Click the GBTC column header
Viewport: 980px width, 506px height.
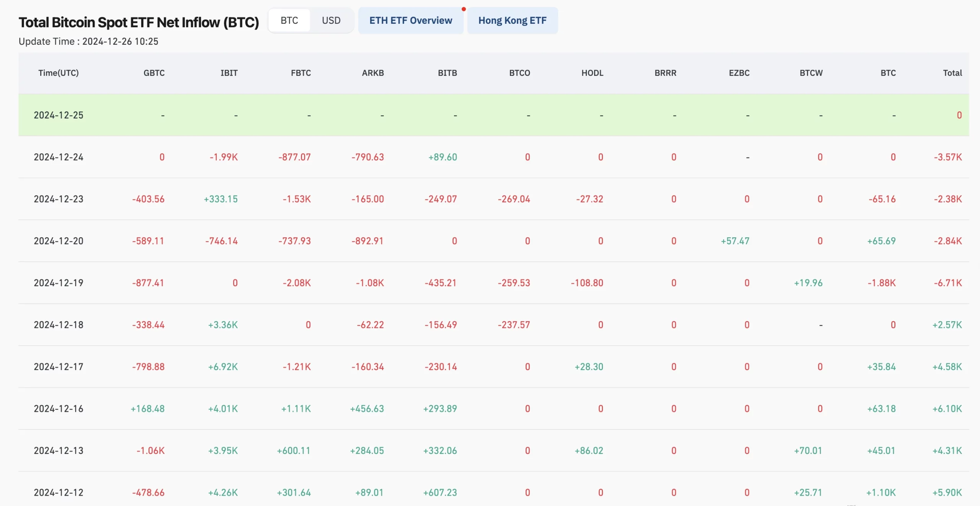[154, 73]
